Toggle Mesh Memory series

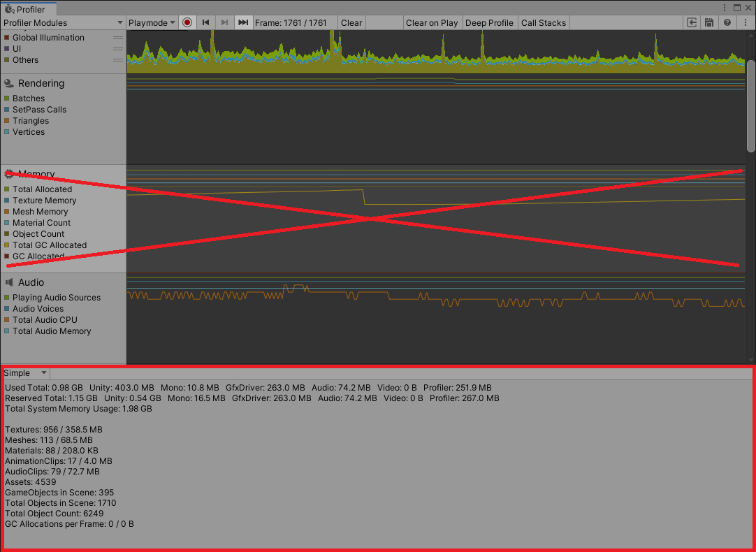(x=7, y=211)
